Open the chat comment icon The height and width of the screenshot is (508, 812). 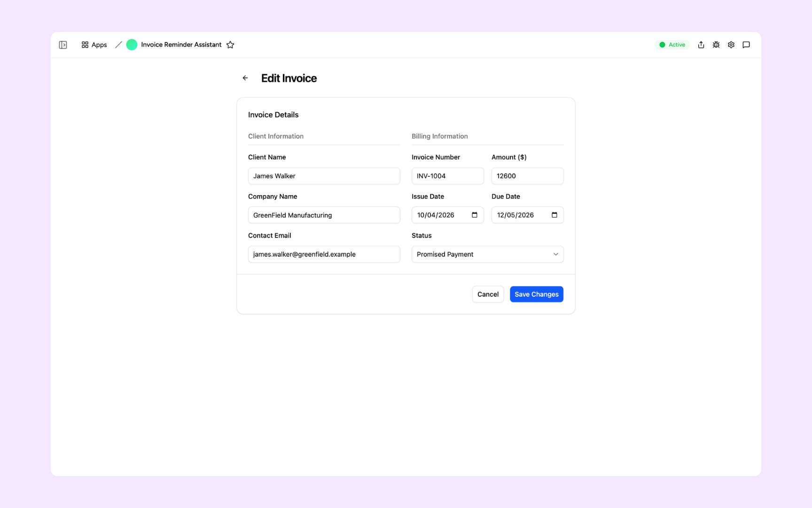click(746, 45)
